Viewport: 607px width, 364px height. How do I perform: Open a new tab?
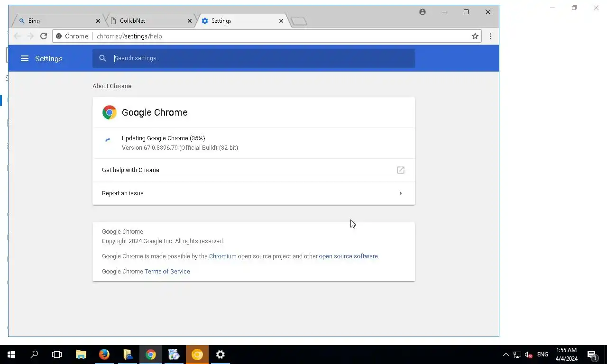(x=299, y=21)
